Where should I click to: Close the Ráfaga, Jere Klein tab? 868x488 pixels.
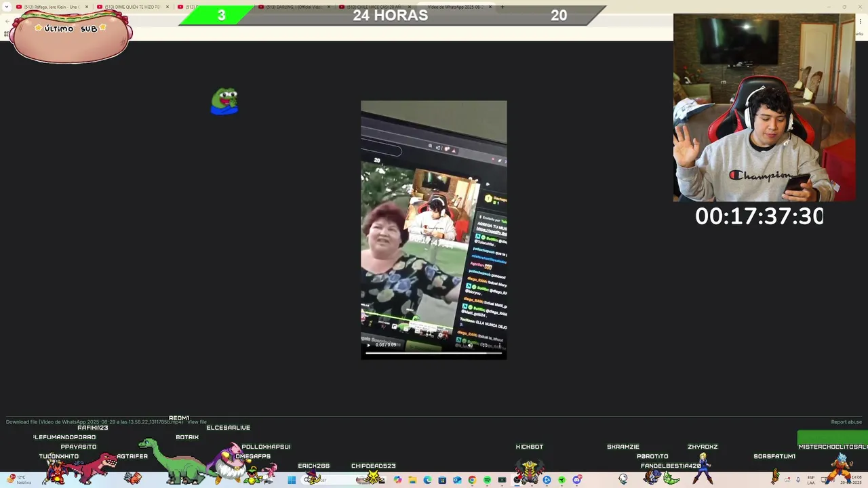(87, 7)
